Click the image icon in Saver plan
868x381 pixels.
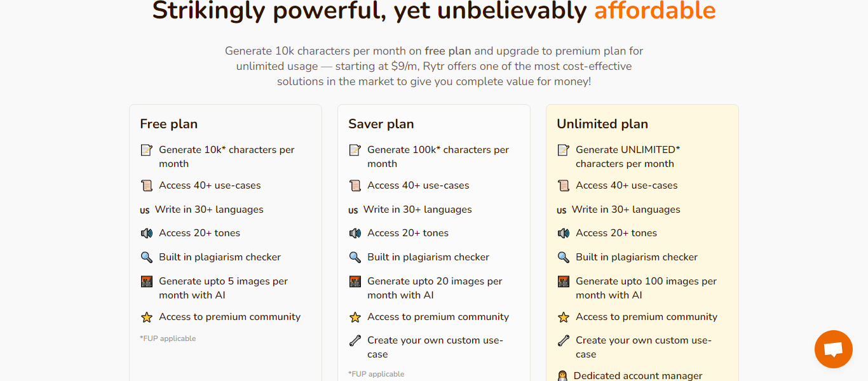click(x=355, y=281)
